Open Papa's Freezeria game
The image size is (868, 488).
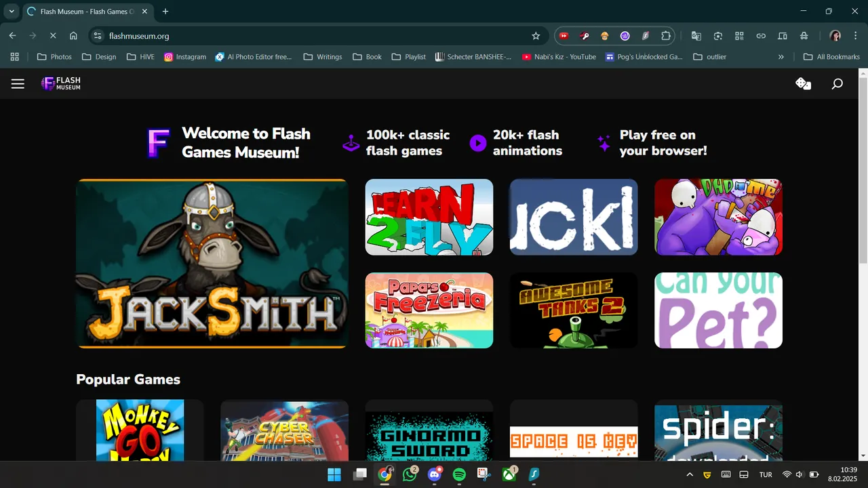coord(429,310)
